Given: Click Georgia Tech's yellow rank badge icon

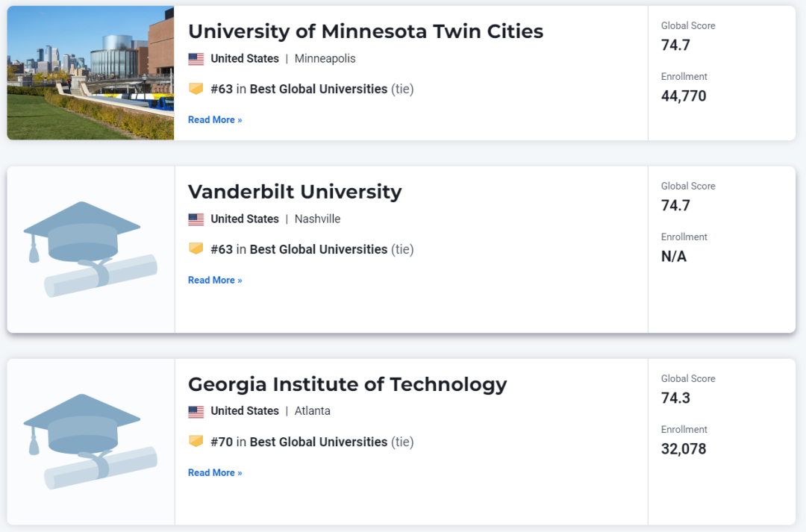Looking at the screenshot, I should coord(196,442).
